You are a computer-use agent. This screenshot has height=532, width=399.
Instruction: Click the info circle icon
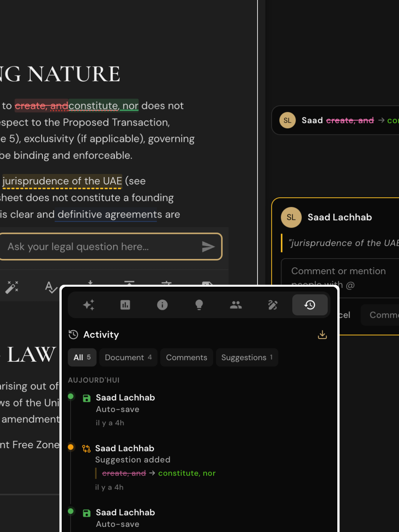[162, 305]
